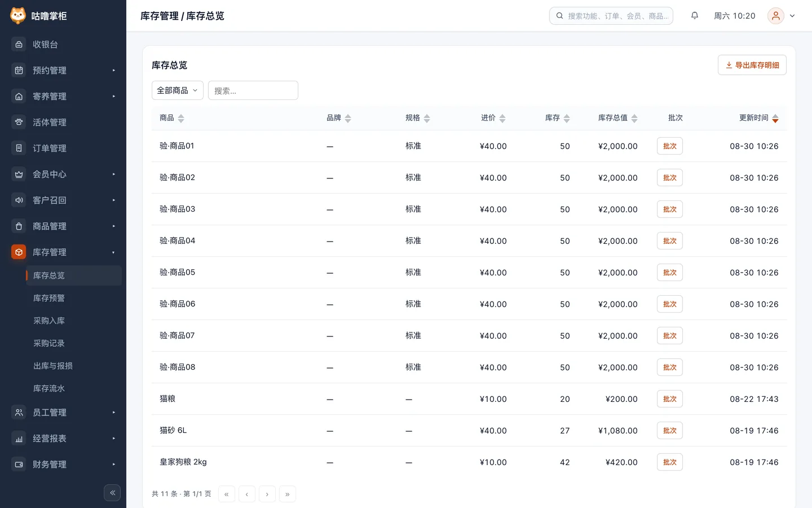The image size is (812, 508).
Task: Click the 商品管理 bag icon
Action: [19, 226]
